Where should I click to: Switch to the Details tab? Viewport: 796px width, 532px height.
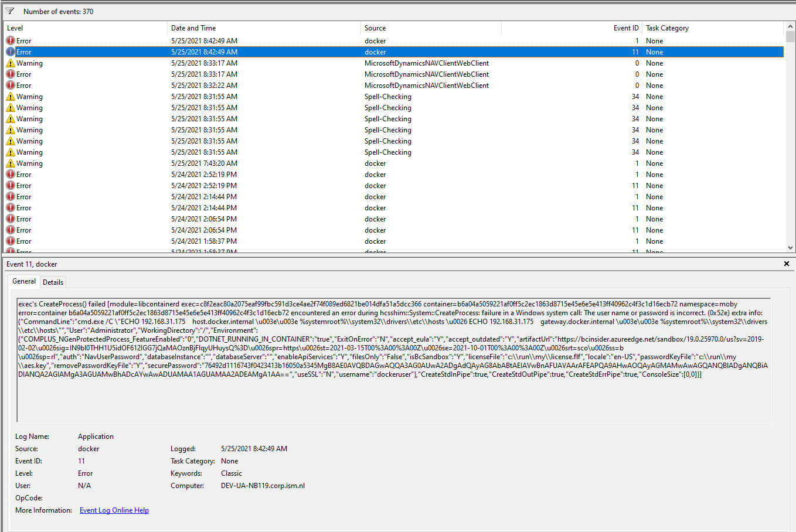[x=53, y=282]
